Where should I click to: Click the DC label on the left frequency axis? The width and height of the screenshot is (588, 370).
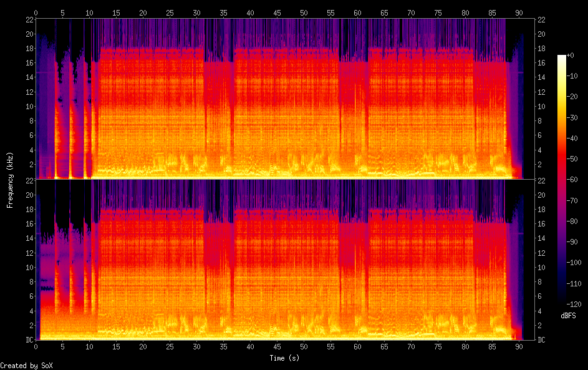pyautogui.click(x=28, y=340)
